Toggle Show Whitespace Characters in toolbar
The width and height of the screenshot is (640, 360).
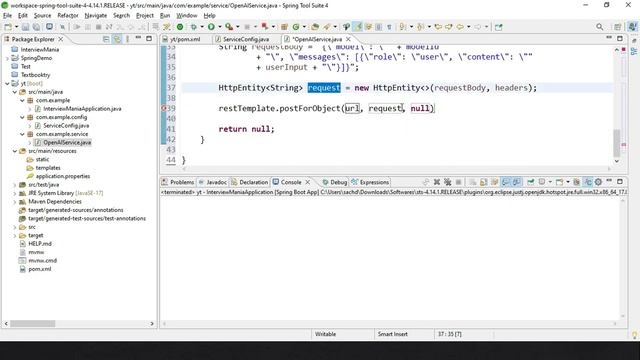tap(389, 27)
